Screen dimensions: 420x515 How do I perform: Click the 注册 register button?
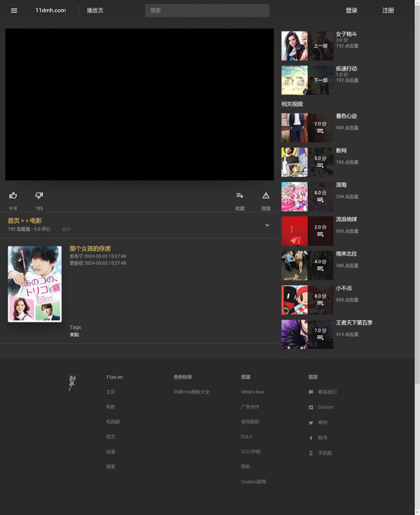tap(388, 11)
